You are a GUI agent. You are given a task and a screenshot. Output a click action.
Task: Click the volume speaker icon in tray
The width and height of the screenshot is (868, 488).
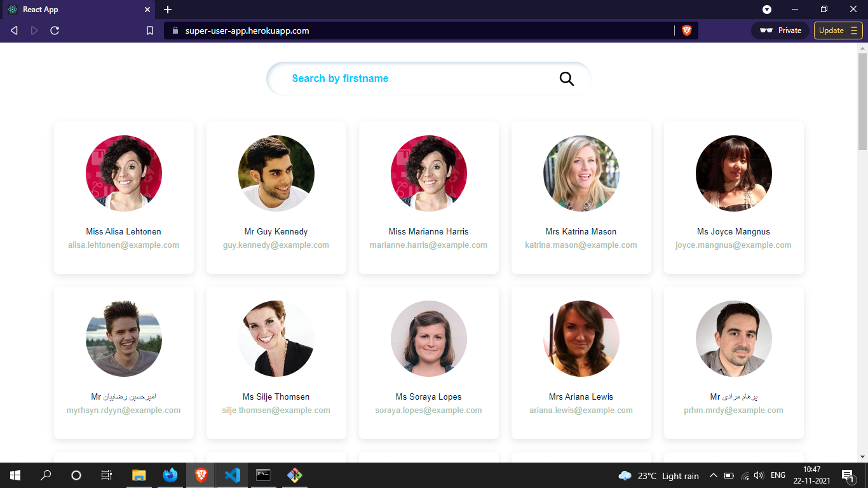[x=758, y=475]
